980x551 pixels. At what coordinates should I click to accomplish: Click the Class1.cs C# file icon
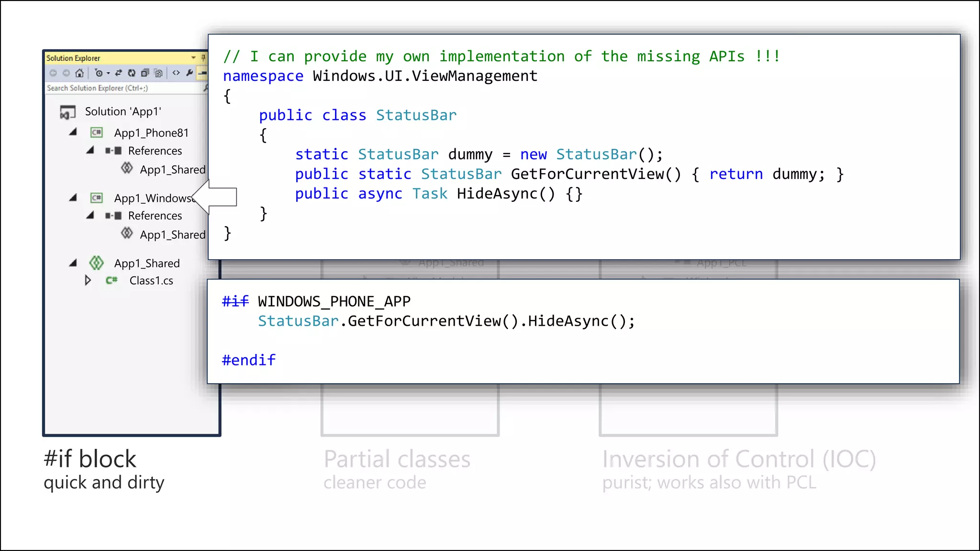click(x=111, y=280)
